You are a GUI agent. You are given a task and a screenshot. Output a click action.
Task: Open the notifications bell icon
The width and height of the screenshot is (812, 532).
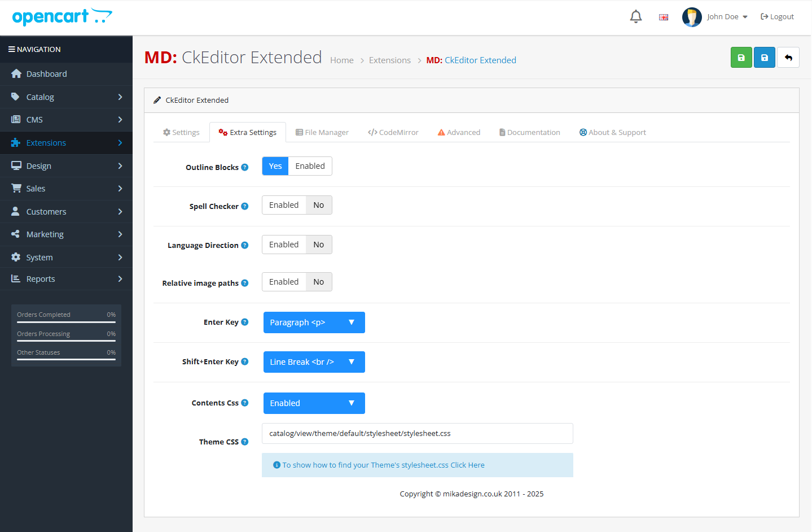[x=636, y=16]
